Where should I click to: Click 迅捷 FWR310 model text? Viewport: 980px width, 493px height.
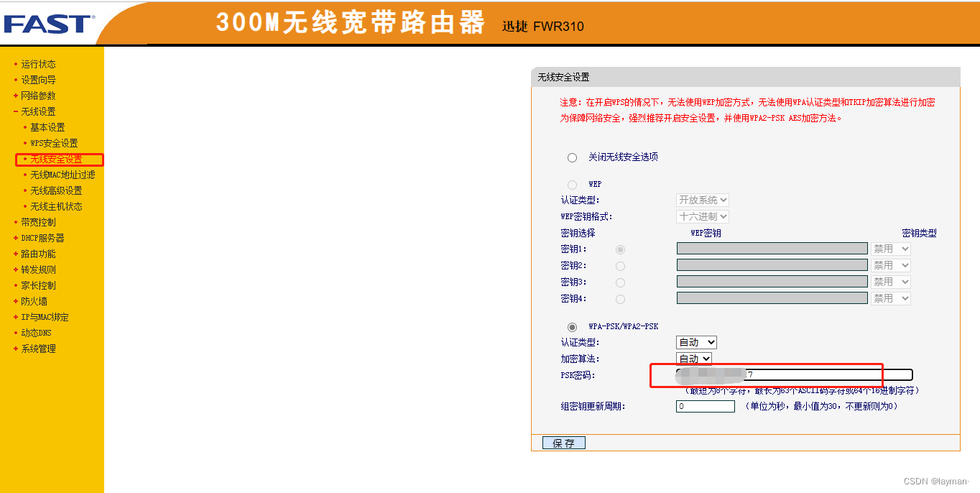pos(543,27)
